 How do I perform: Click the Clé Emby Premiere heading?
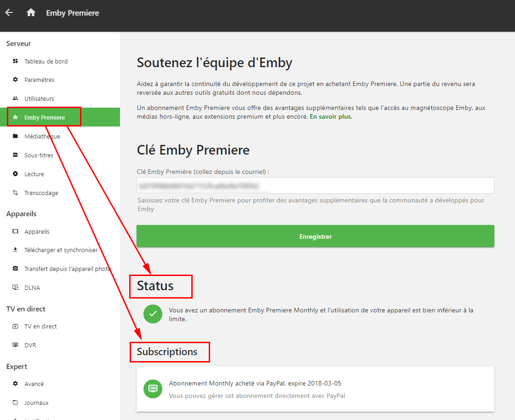point(193,150)
